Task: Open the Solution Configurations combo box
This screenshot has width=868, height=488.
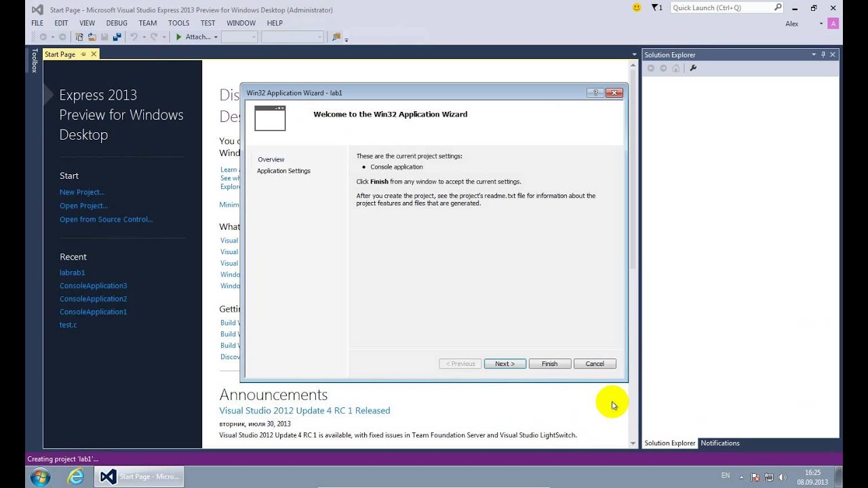Action: coord(239,37)
